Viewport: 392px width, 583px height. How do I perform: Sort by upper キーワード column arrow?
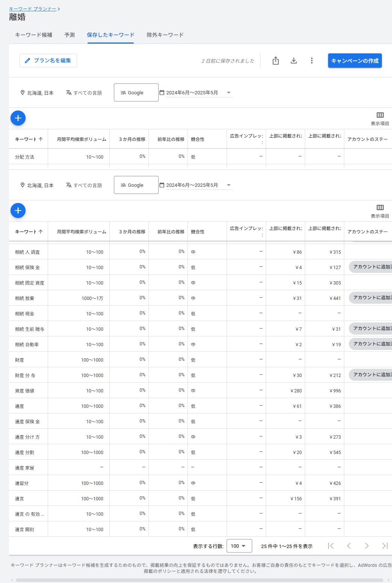[41, 139]
